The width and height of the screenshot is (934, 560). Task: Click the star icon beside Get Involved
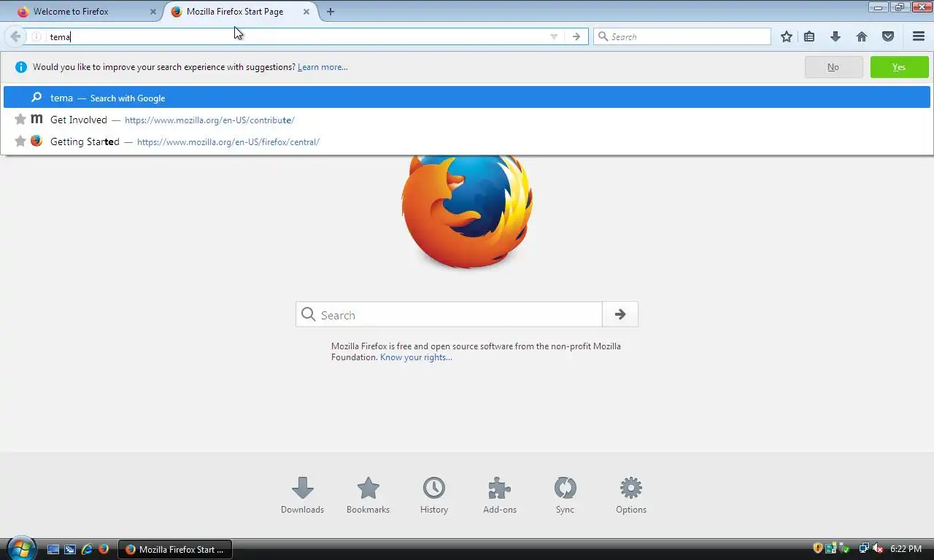[x=20, y=120]
